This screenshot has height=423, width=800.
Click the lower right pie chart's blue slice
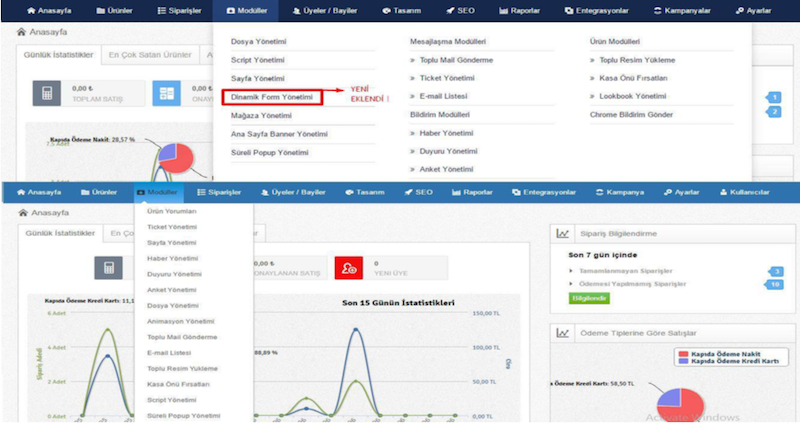click(669, 397)
